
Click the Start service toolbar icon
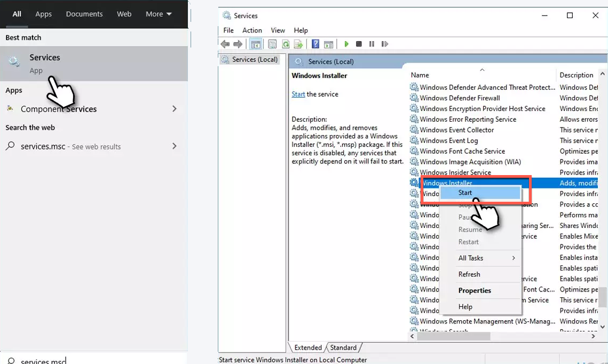tap(346, 44)
